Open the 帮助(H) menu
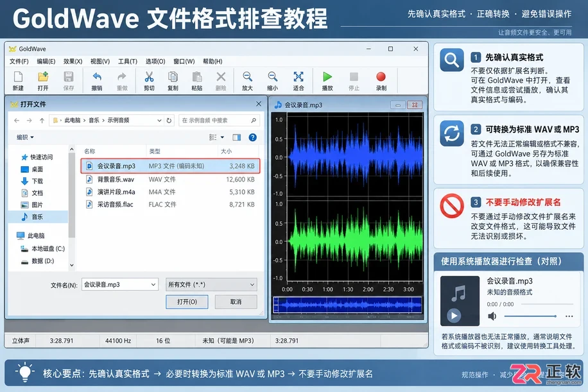 point(212,61)
